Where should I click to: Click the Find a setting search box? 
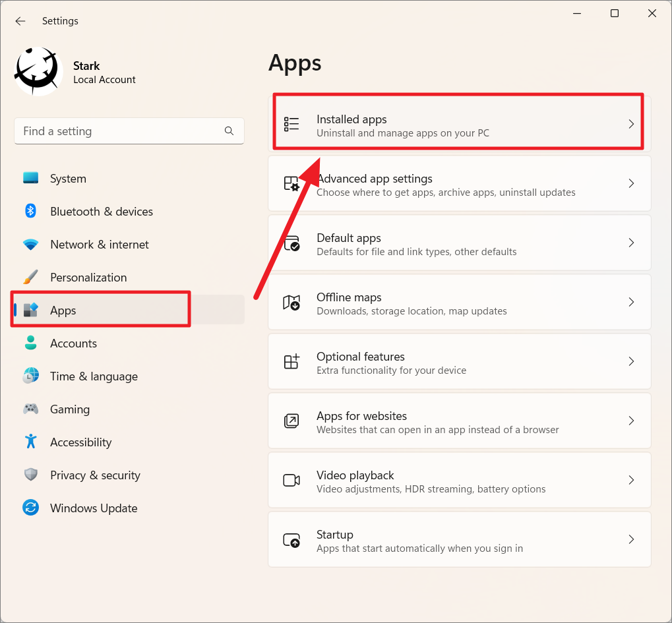[x=119, y=131]
